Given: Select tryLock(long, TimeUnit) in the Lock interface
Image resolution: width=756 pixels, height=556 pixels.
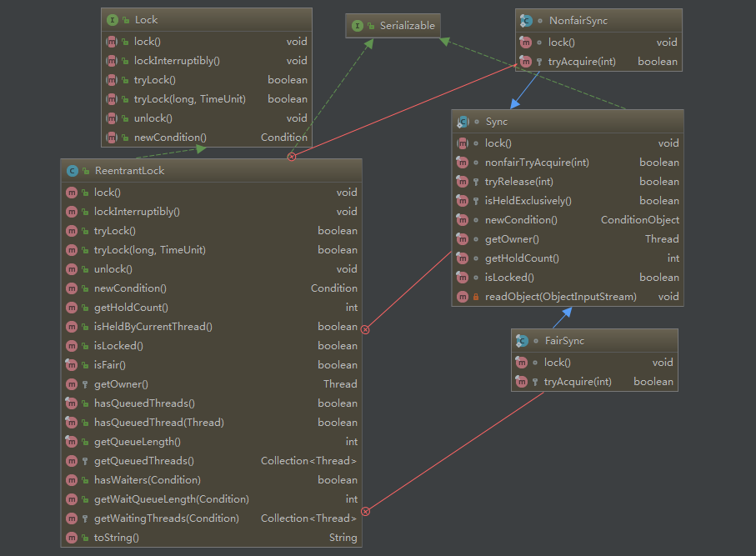Looking at the screenshot, I should (x=189, y=99).
